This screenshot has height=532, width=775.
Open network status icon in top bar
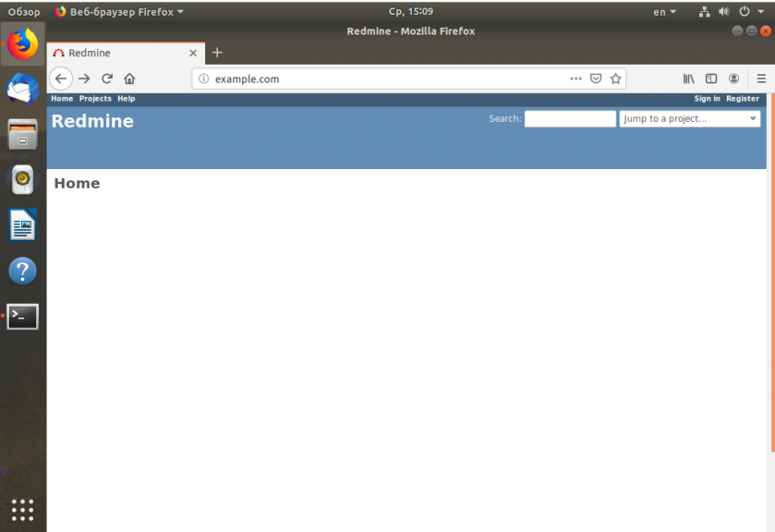(704, 12)
